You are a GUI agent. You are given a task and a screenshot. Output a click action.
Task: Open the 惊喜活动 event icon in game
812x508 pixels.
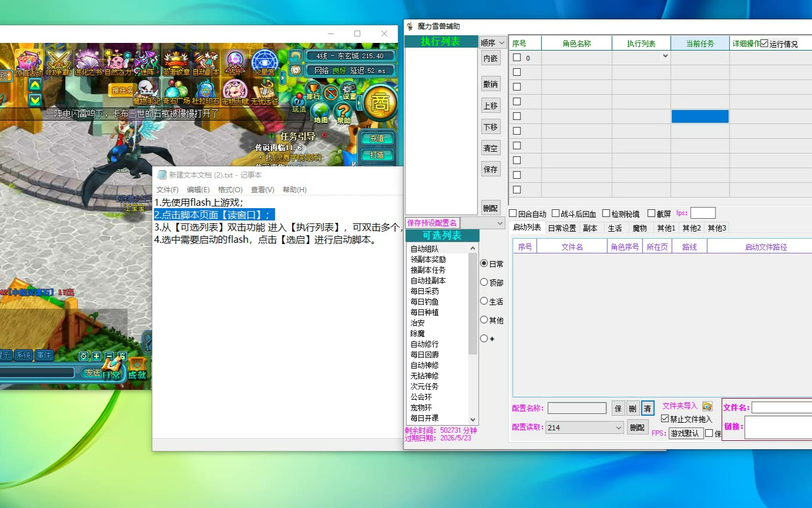click(x=28, y=62)
